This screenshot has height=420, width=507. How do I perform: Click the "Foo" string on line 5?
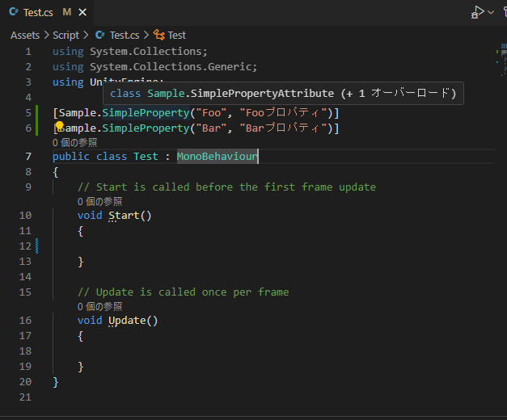click(x=211, y=113)
